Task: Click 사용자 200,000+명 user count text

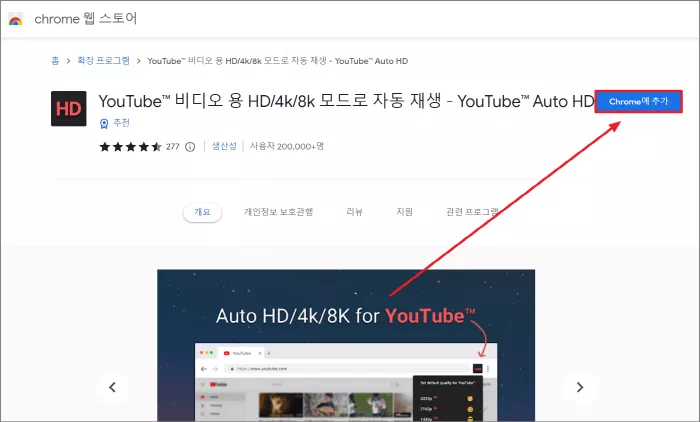Action: pyautogui.click(x=287, y=146)
